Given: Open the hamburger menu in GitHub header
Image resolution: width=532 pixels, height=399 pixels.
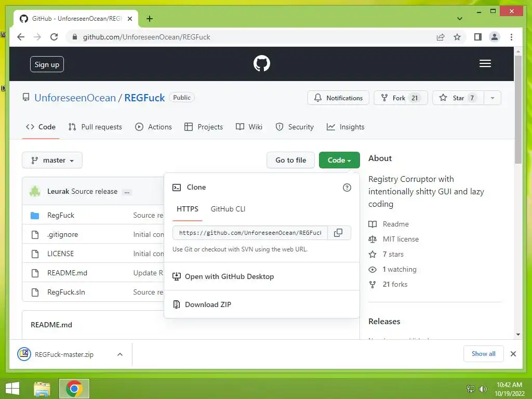Looking at the screenshot, I should 485,63.
